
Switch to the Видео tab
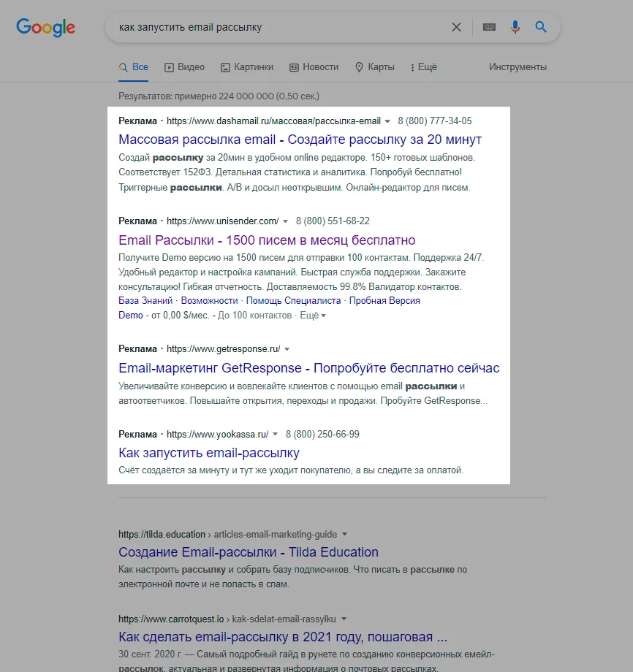pyautogui.click(x=184, y=67)
